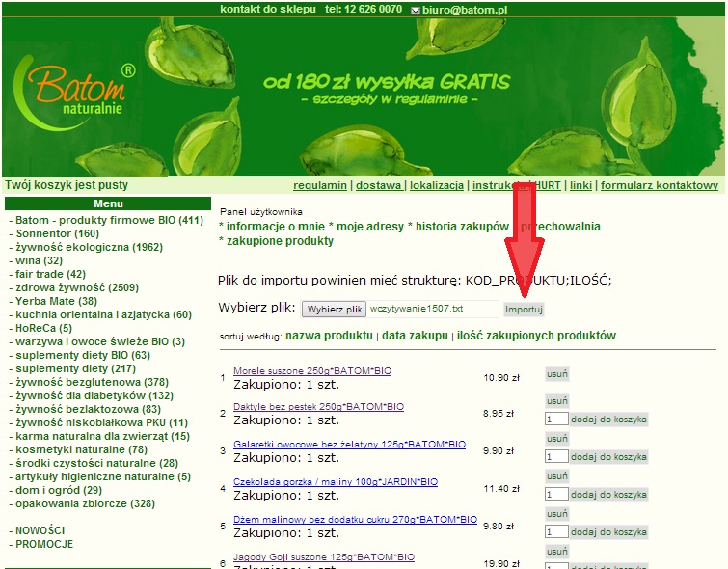
Task: Click the email envelope icon in header
Action: [x=416, y=11]
